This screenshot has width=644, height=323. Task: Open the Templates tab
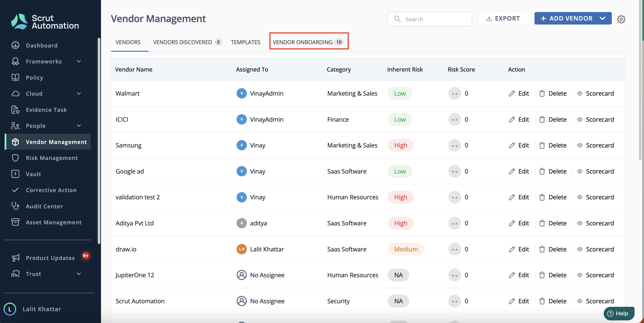pos(246,42)
